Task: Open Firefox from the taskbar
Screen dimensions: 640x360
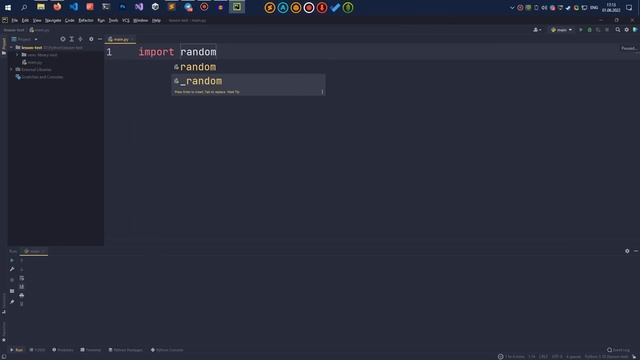Action: pos(57,7)
